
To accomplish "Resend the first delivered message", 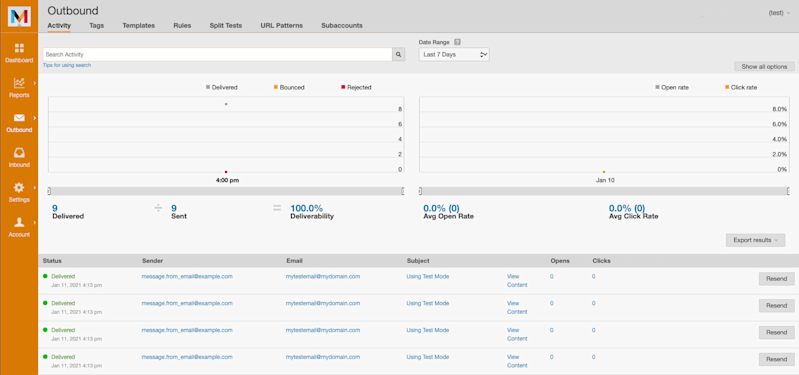I will (777, 279).
